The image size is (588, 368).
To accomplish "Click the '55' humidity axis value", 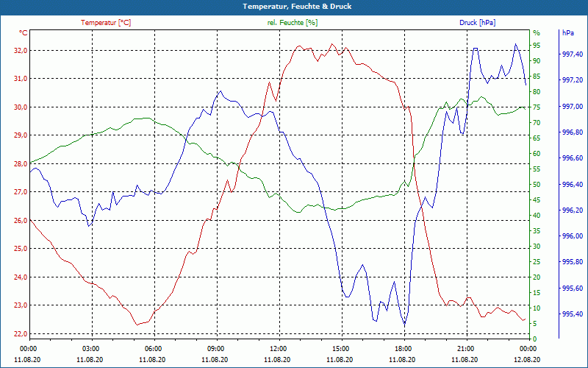I will (x=537, y=169).
